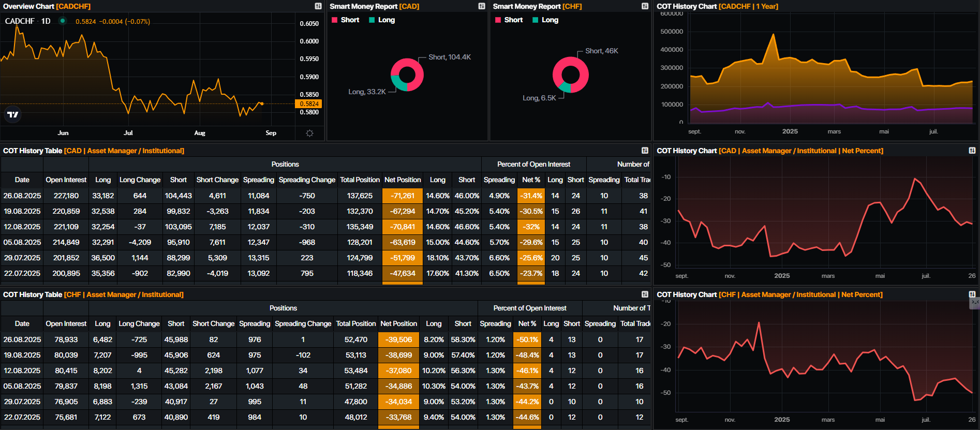Toggle the Long legend in CAD Smart Money Report
Viewport: 980px width, 430px height.
coord(382,20)
